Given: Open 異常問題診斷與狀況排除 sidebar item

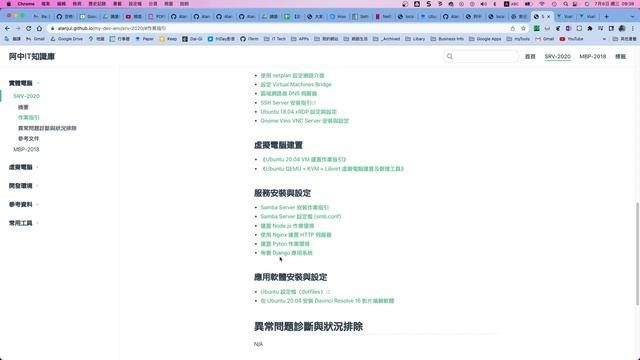Looking at the screenshot, I should (x=47, y=128).
